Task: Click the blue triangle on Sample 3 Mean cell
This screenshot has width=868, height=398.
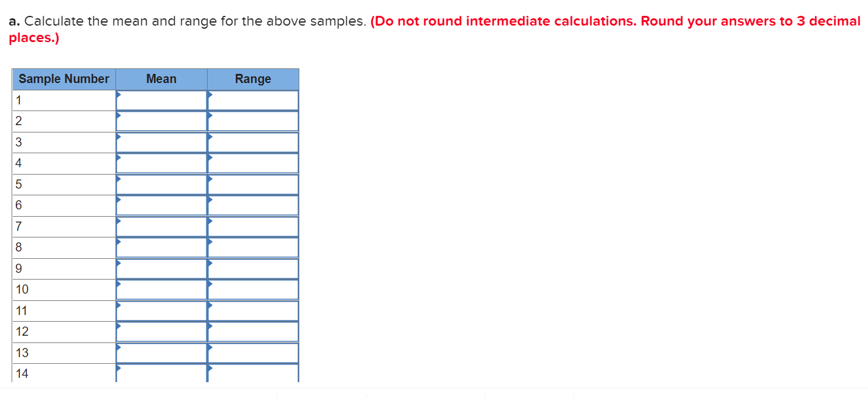Action: [x=118, y=137]
